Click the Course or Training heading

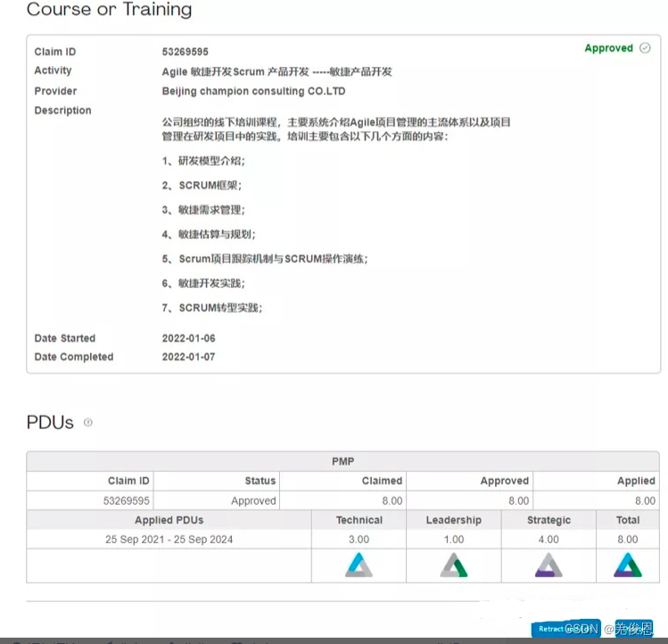(x=109, y=10)
